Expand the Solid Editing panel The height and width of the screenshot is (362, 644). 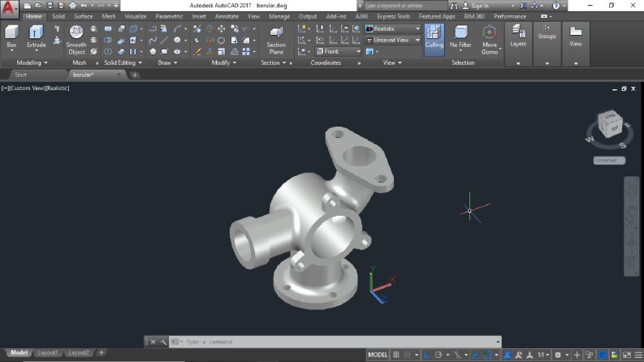coord(123,62)
